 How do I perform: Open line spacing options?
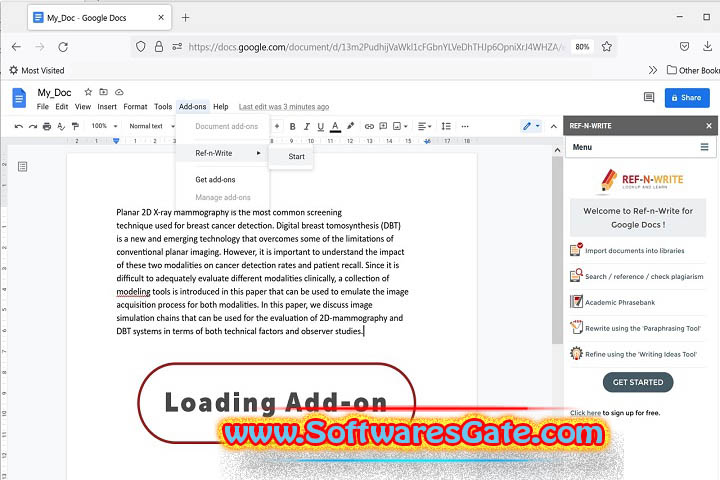[x=446, y=126]
